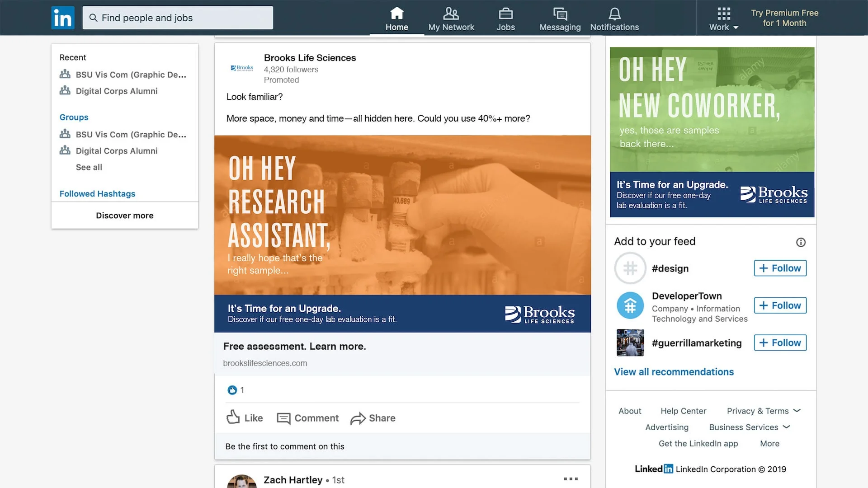
Task: Follow the #design hashtag
Action: tap(780, 268)
